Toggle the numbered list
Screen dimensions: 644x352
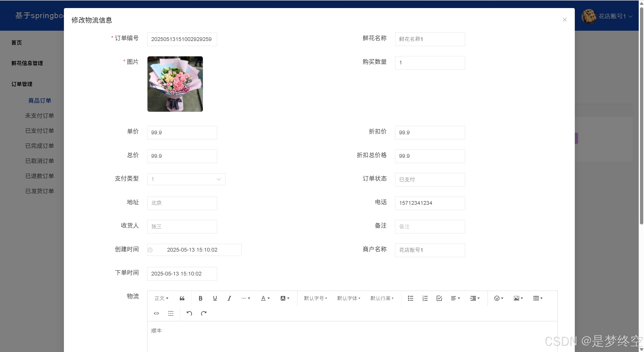(x=425, y=298)
